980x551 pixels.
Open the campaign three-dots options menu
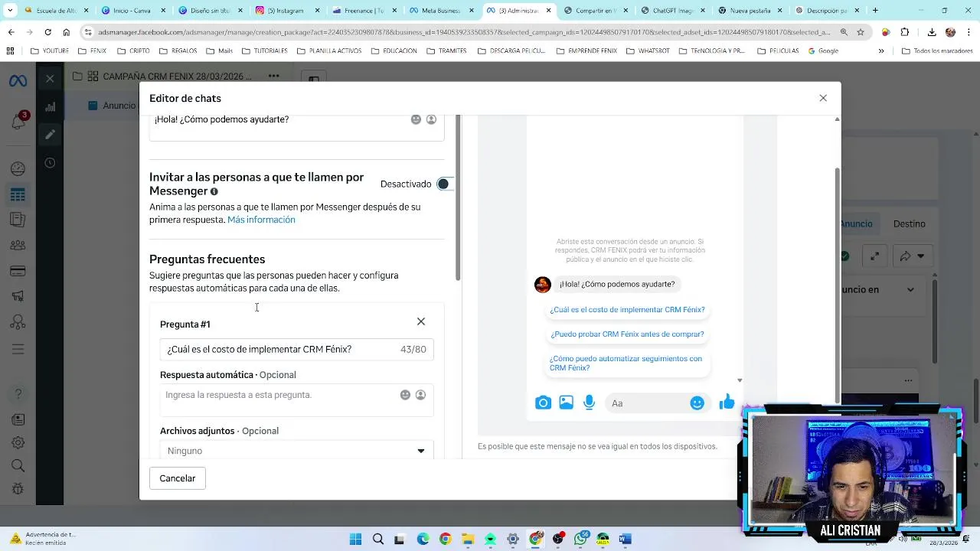click(x=273, y=77)
